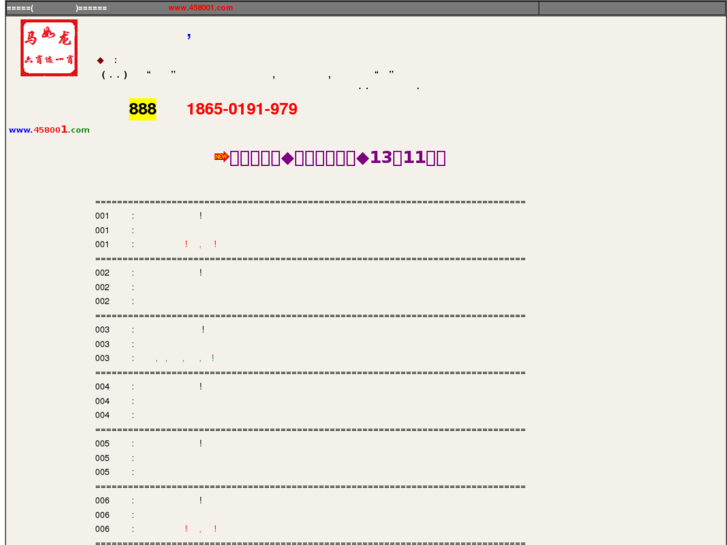Click the dark red diamond bullet
The image size is (727, 545).
click(100, 60)
